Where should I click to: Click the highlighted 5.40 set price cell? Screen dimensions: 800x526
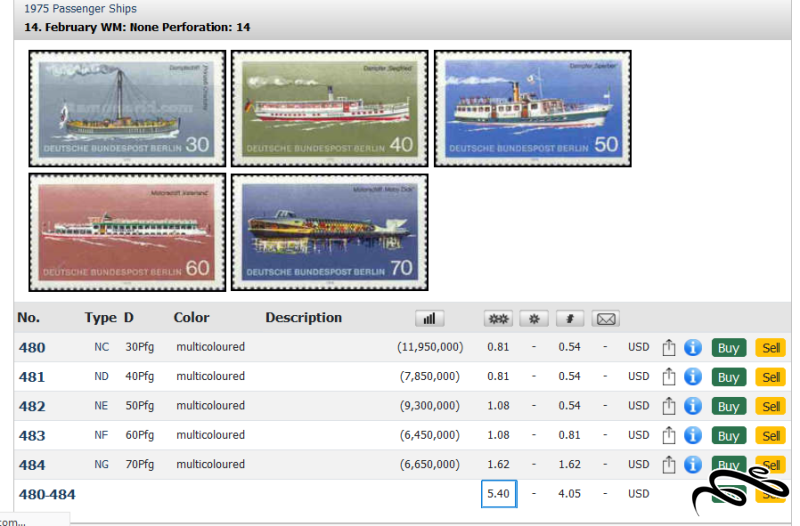tap(499, 494)
